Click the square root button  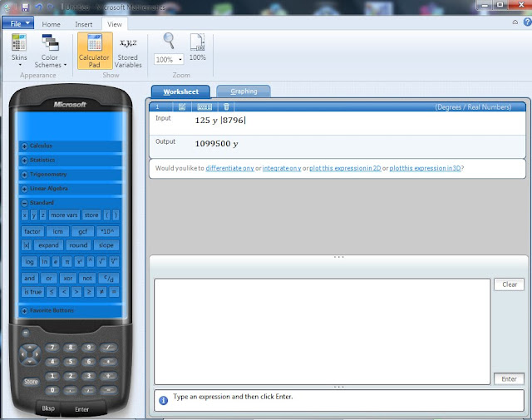pos(101,262)
